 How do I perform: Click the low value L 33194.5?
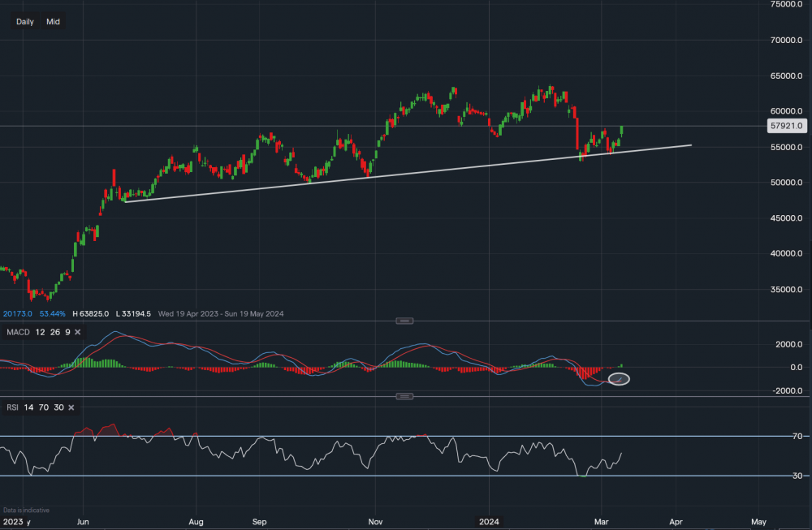pos(133,313)
